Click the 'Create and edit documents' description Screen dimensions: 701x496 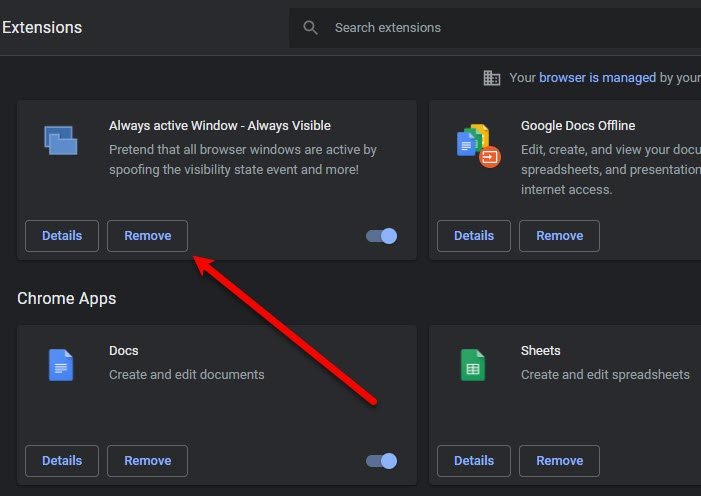coord(187,375)
